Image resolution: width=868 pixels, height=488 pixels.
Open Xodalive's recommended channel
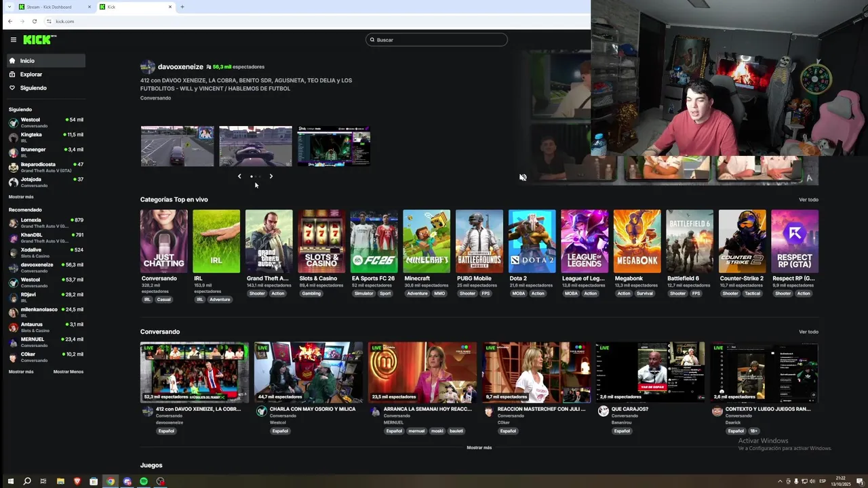[46, 252]
